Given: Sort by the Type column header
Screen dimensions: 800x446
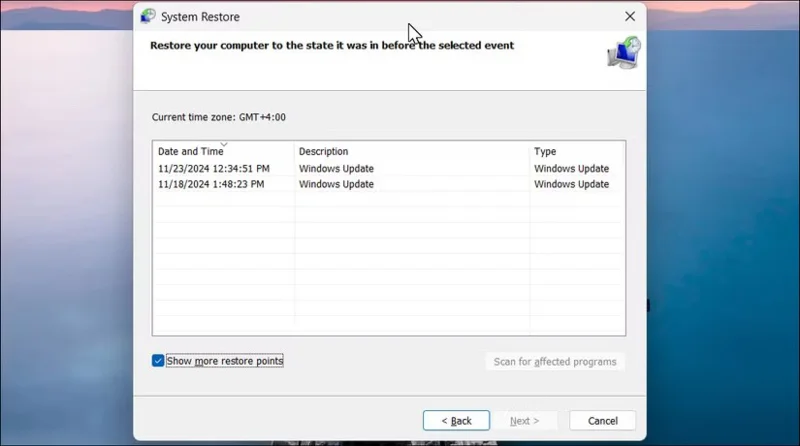Looking at the screenshot, I should [545, 152].
